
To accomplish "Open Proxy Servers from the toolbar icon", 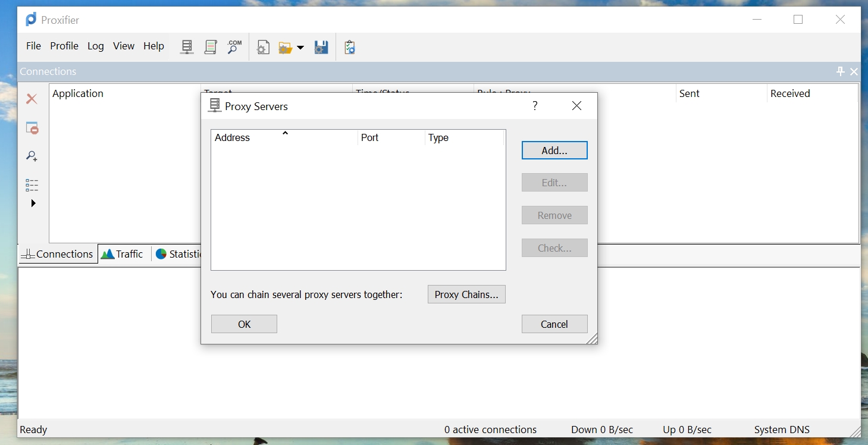I will pyautogui.click(x=187, y=47).
